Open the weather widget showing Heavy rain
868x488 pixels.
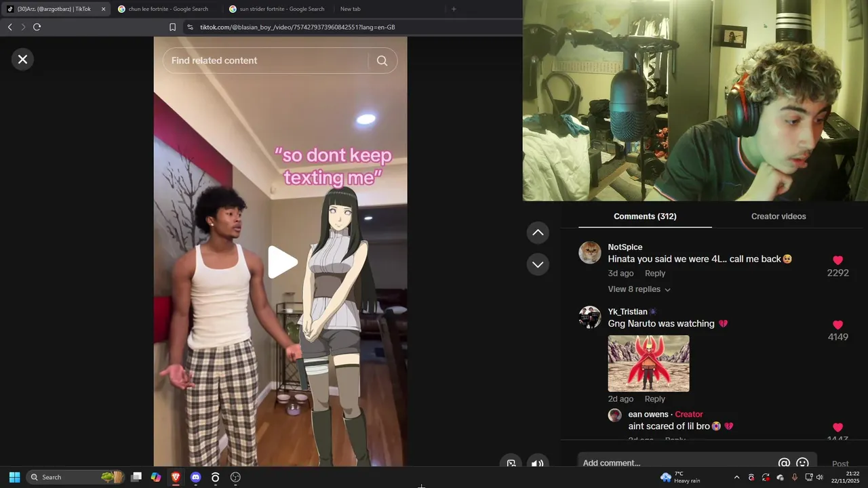681,477
